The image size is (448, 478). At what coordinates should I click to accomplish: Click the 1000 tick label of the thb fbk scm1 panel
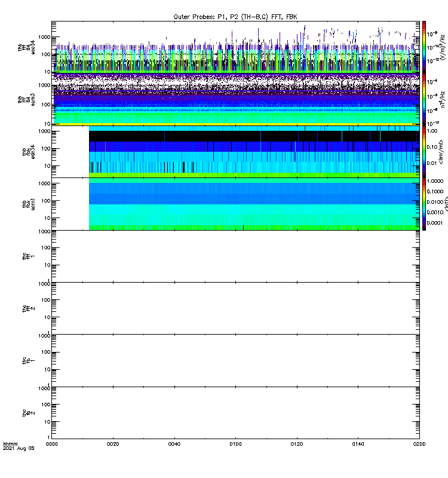click(x=44, y=183)
